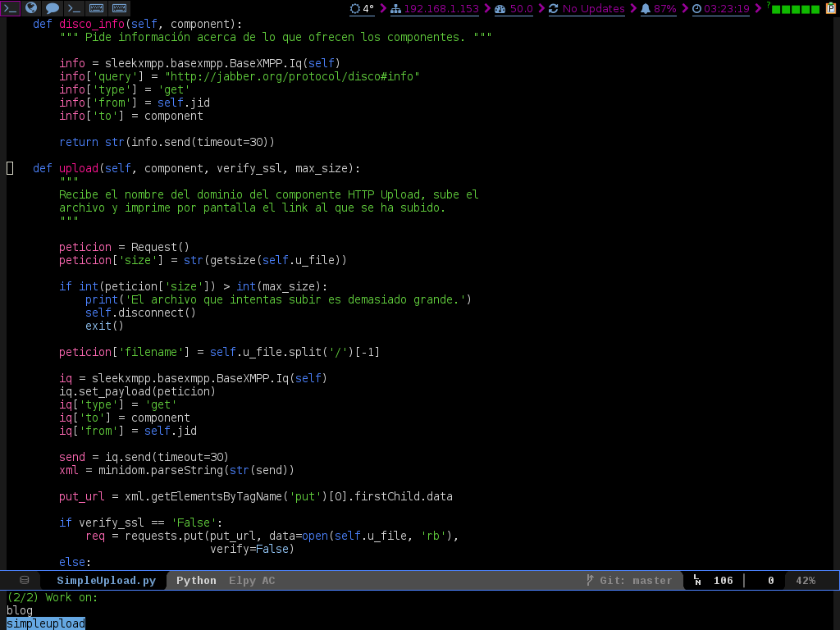The width and height of the screenshot is (840, 630).
Task: Click the Elpy minor mode label
Action: [242, 580]
